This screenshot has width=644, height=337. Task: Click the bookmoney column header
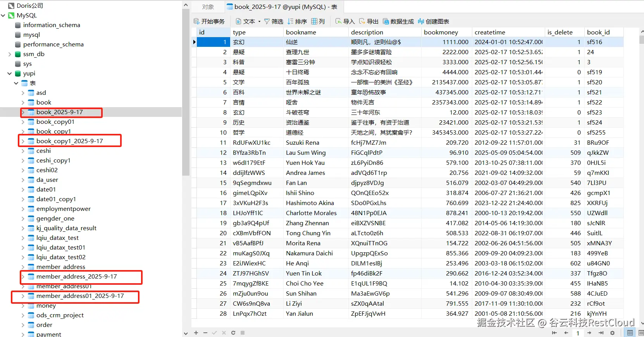pyautogui.click(x=446, y=33)
